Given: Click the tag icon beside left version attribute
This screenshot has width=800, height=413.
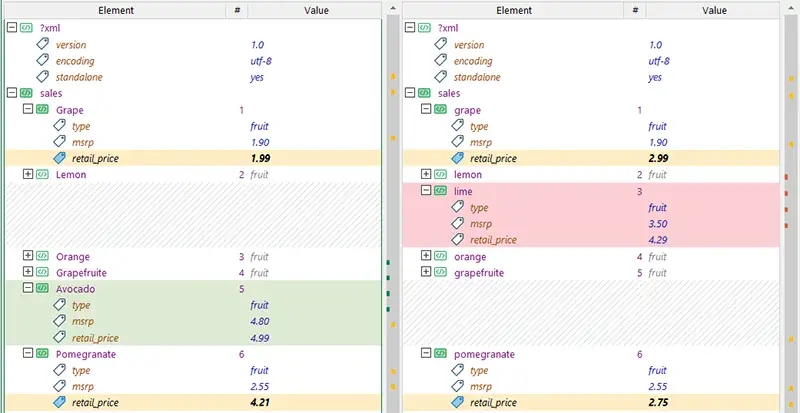Looking at the screenshot, I should tap(43, 44).
